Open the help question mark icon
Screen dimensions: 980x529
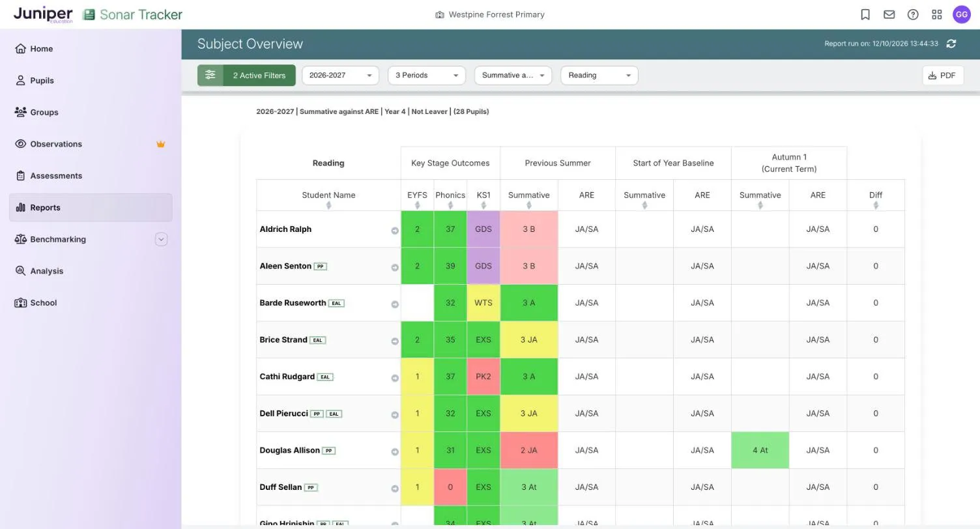(x=913, y=14)
